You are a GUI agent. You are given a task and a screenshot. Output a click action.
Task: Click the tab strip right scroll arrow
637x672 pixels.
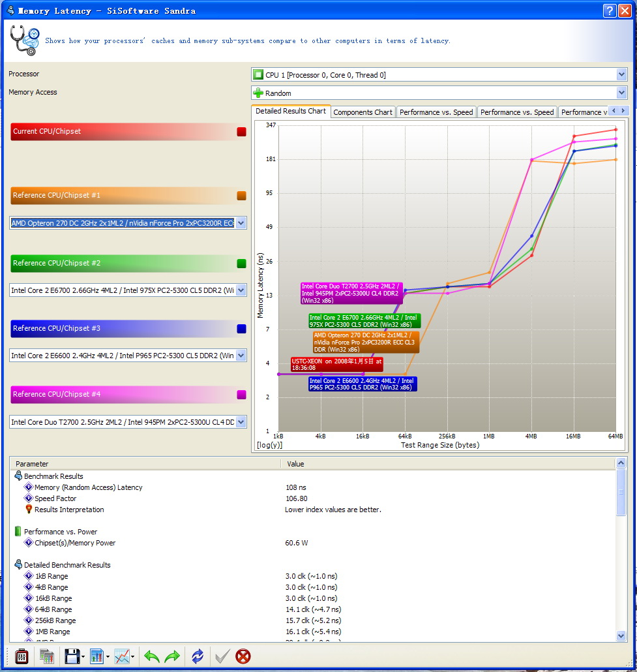(x=623, y=111)
